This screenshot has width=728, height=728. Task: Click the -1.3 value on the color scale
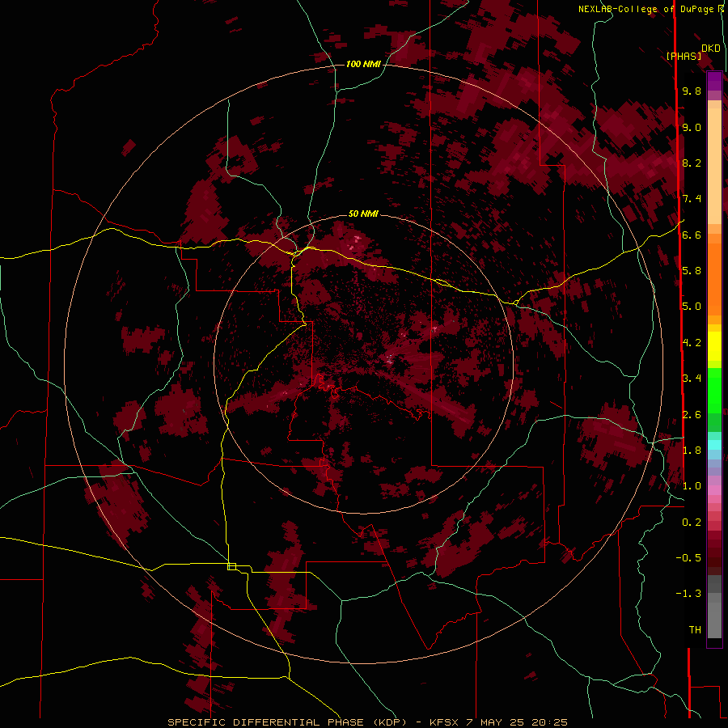[x=688, y=594]
